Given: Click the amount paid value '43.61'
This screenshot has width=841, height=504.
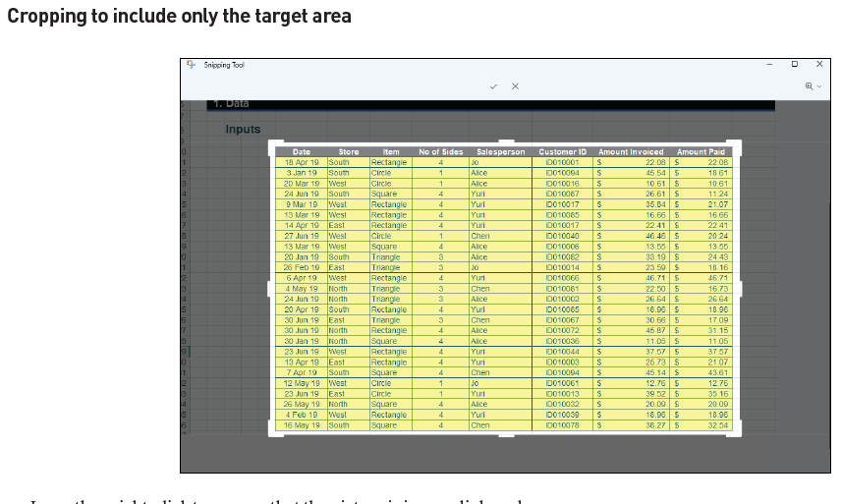Looking at the screenshot, I should tap(718, 372).
